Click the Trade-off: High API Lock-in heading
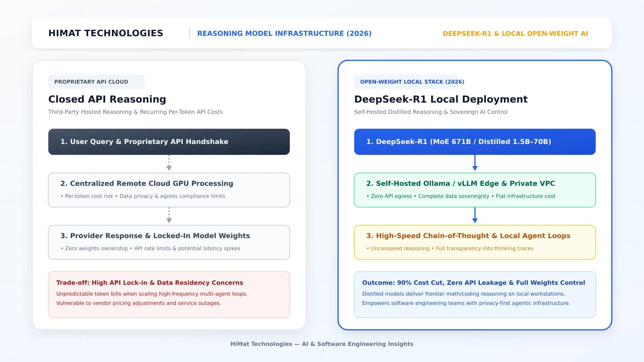 click(x=150, y=283)
